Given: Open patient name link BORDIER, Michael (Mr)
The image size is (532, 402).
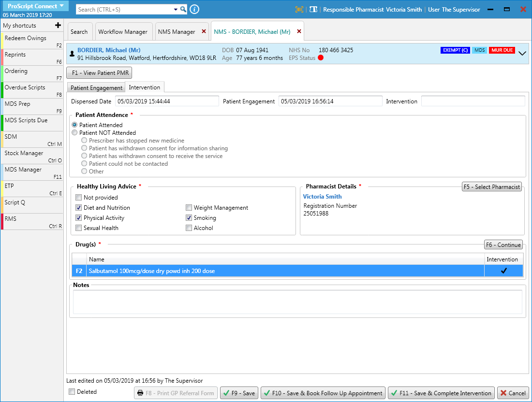Looking at the screenshot, I should pos(109,50).
